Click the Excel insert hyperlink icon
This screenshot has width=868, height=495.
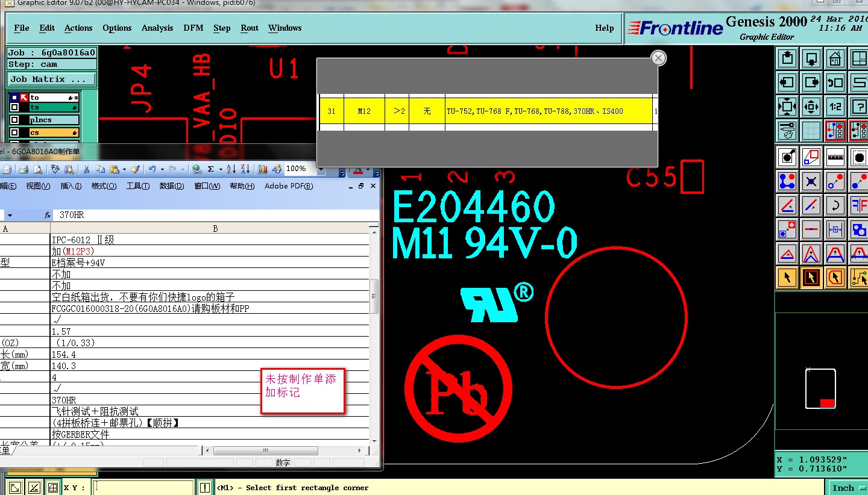(197, 169)
